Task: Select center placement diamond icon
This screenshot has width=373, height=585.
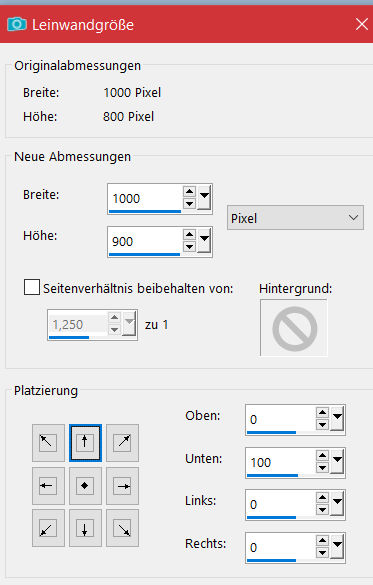Action: [x=85, y=486]
